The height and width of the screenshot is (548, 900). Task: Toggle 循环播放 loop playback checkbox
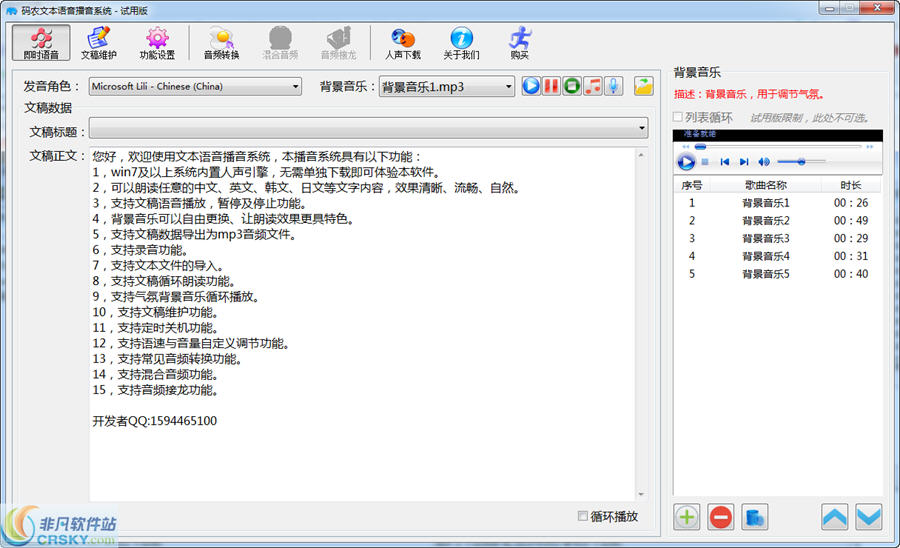(x=583, y=516)
